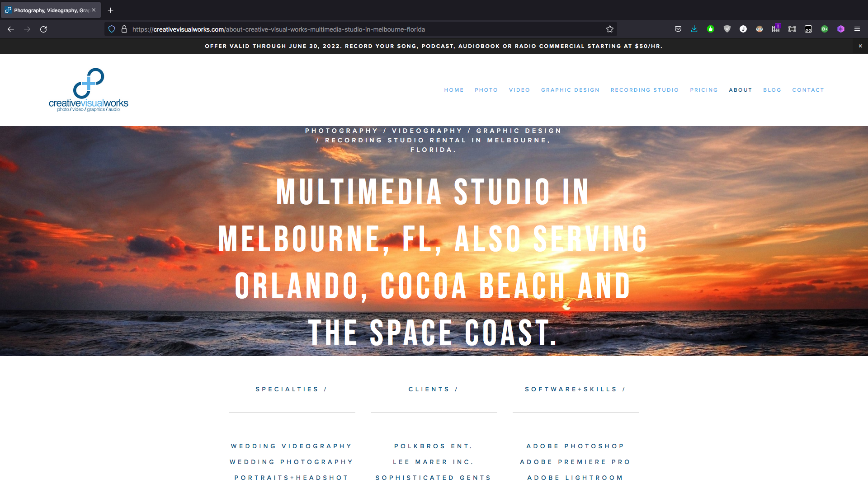Open a new browser tab
868x488 pixels.
[x=110, y=10]
